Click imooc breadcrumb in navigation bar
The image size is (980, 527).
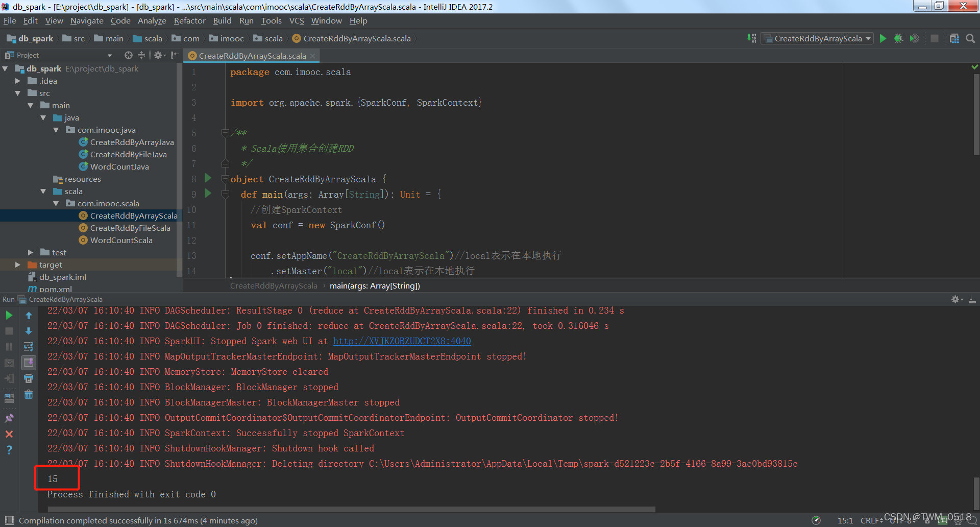pyautogui.click(x=227, y=39)
